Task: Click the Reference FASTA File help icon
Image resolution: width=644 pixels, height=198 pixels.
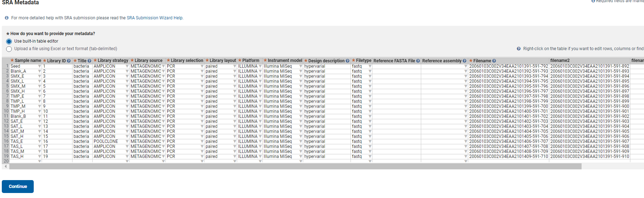Action: pyautogui.click(x=418, y=61)
